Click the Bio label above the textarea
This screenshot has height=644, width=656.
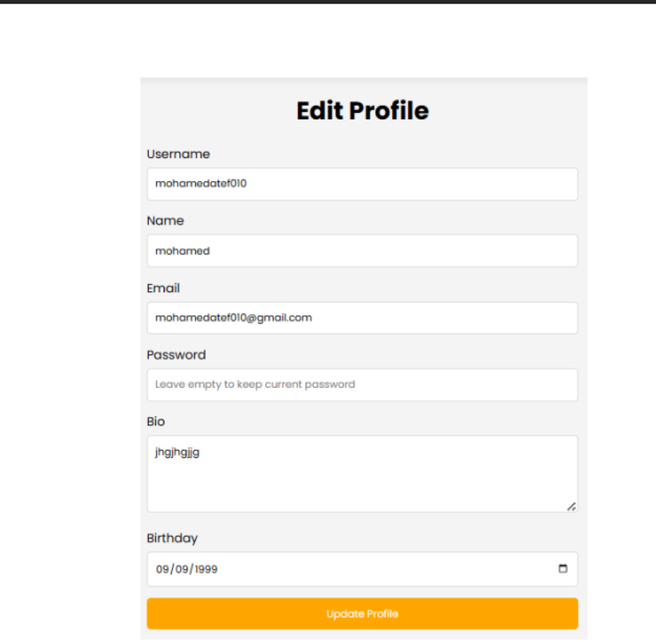click(155, 421)
